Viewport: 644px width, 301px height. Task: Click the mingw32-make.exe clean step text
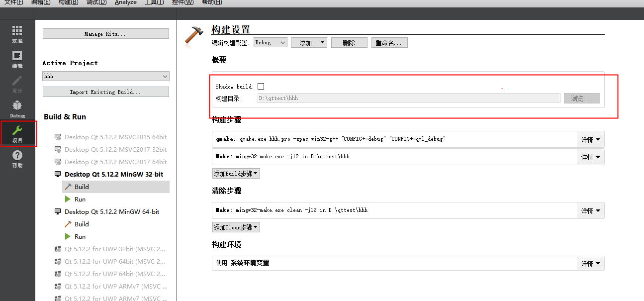click(291, 210)
